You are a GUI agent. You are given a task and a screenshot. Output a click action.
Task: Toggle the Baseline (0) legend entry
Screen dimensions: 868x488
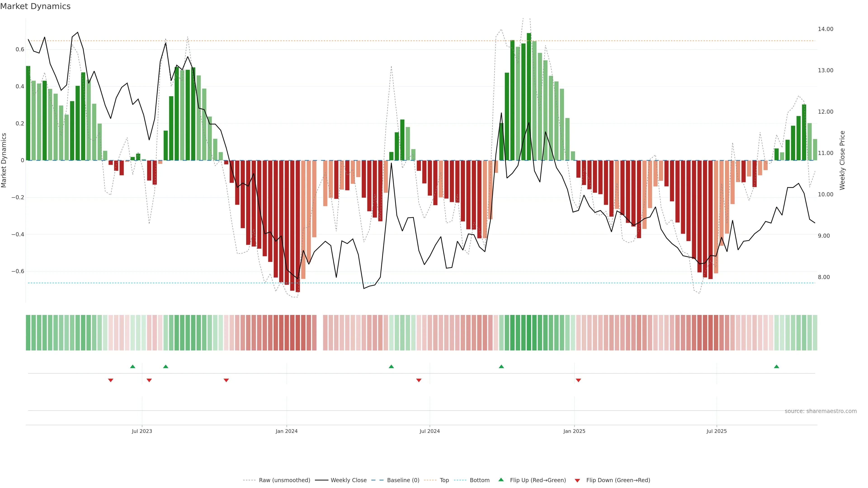coord(403,480)
